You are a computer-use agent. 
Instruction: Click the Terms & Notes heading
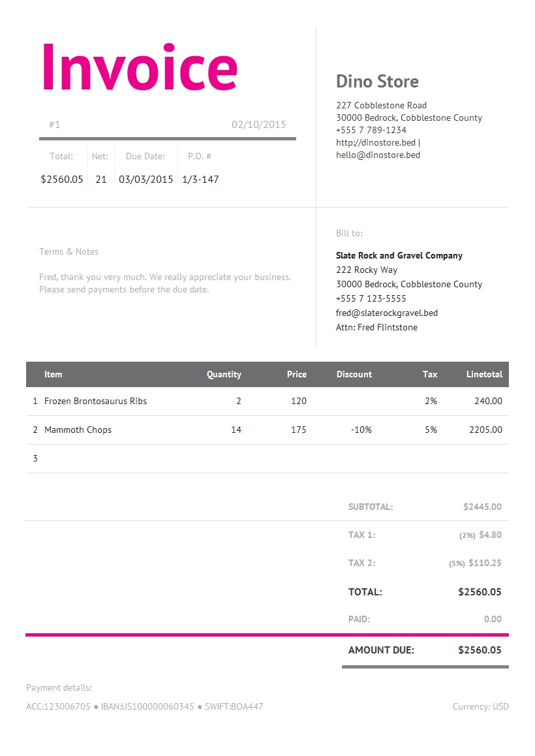pyautogui.click(x=69, y=252)
